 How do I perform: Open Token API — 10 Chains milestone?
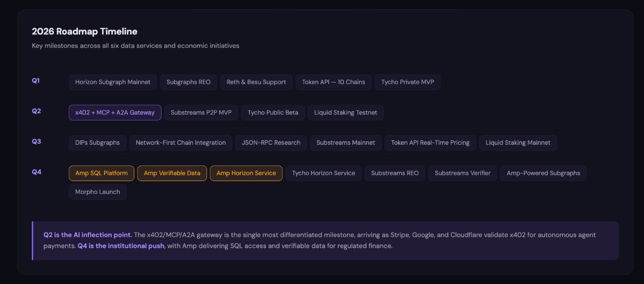point(333,82)
